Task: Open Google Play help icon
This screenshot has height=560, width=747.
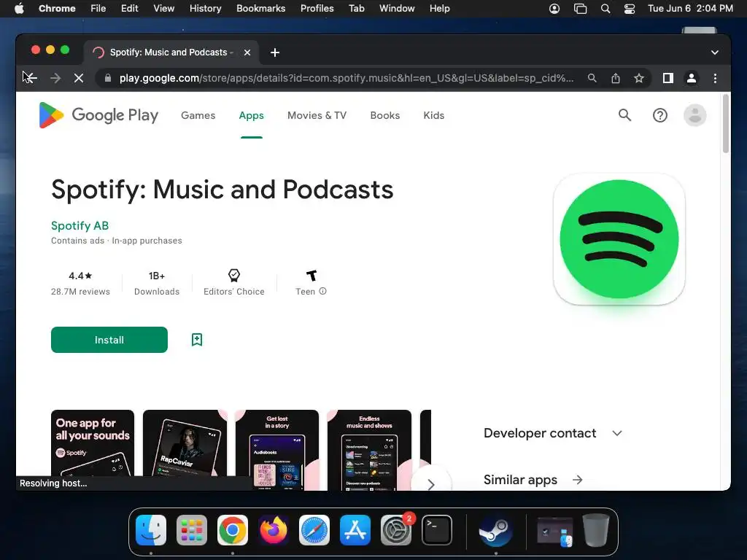Action: tap(659, 114)
